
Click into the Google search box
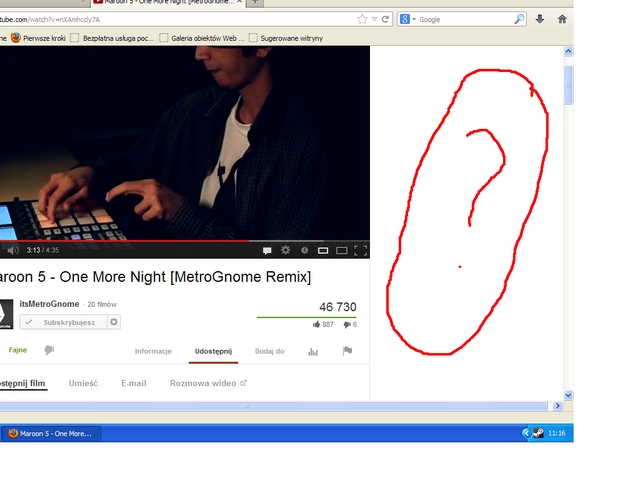[464, 19]
